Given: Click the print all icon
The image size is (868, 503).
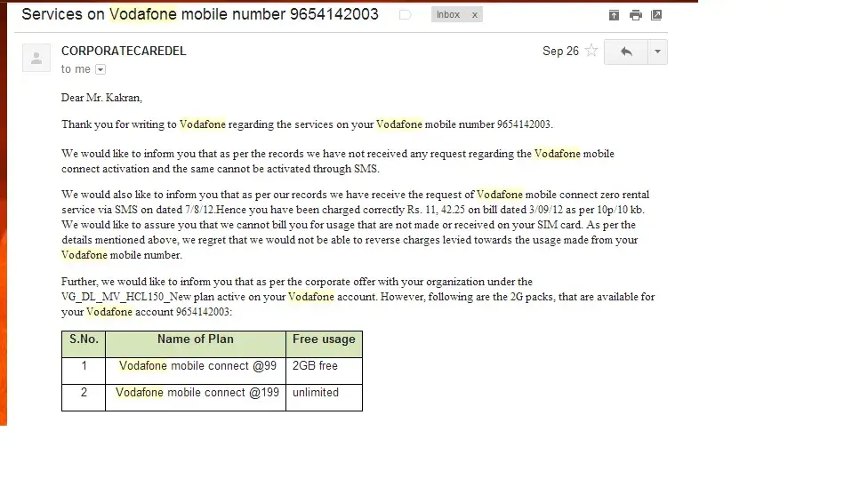Looking at the screenshot, I should 636,15.
